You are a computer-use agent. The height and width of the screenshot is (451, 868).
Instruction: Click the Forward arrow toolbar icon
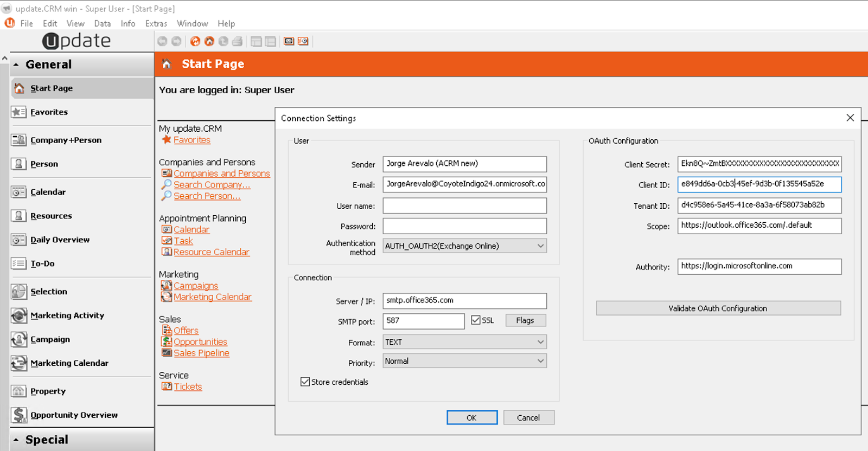point(176,41)
